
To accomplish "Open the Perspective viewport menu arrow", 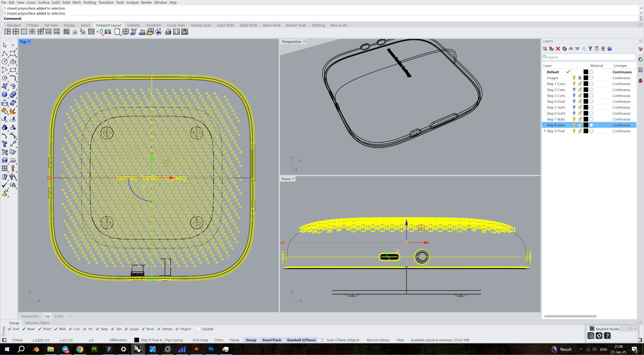I will [x=304, y=42].
